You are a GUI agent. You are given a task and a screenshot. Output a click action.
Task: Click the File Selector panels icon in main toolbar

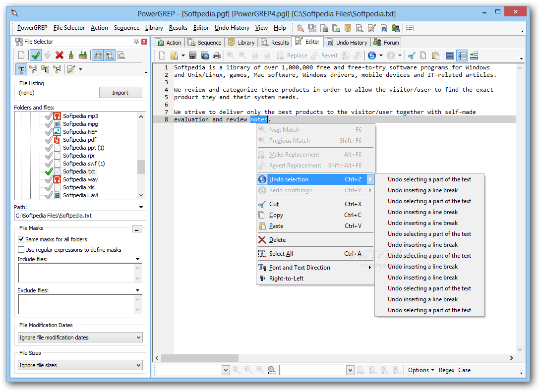[x=312, y=28]
